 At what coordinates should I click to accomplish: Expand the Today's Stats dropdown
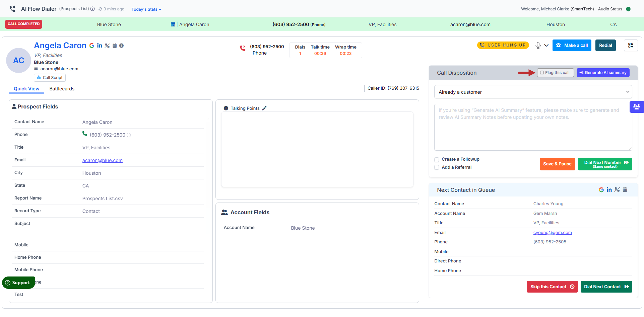click(x=146, y=9)
